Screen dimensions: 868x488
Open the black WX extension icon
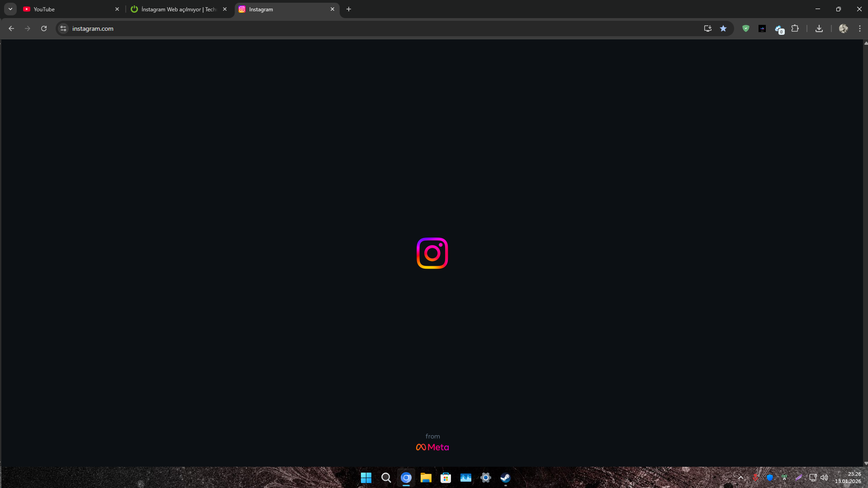762,28
